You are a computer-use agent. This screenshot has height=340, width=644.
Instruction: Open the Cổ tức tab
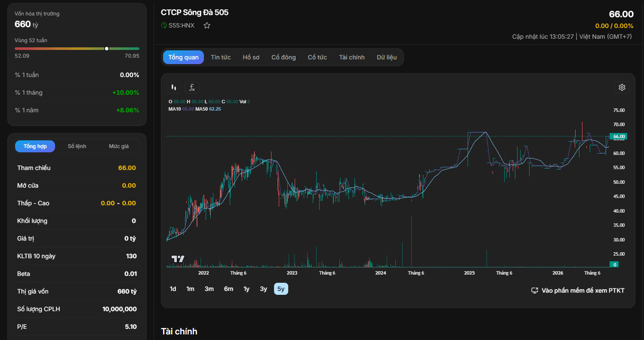(x=317, y=57)
